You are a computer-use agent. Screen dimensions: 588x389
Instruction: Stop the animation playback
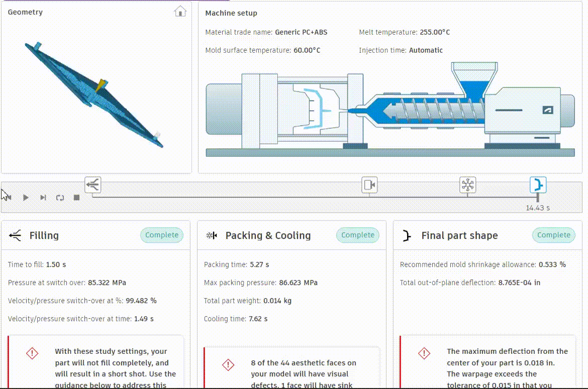77,198
